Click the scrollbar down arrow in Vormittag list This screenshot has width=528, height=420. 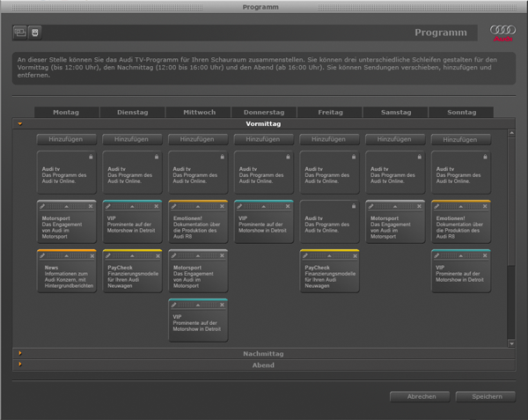click(511, 343)
